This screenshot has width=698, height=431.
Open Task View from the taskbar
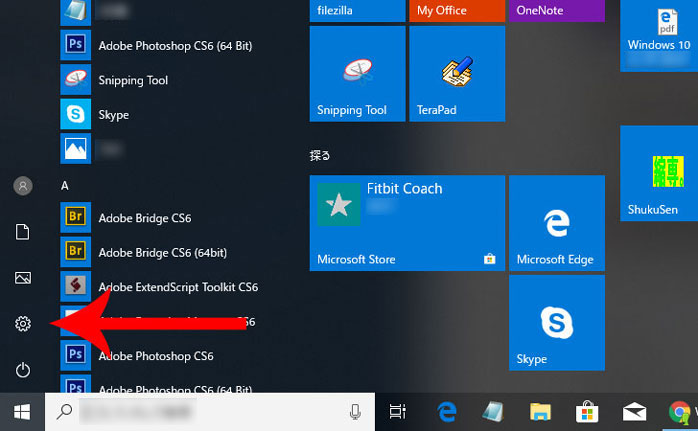[x=397, y=411]
